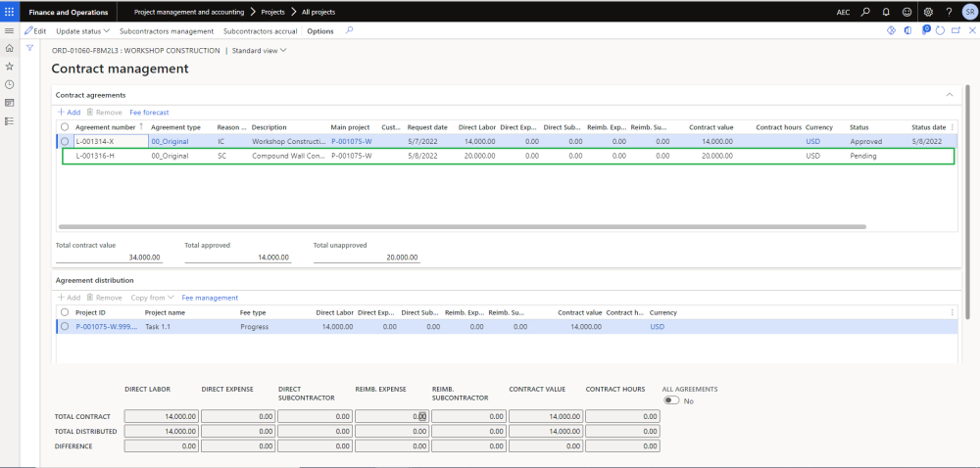The width and height of the screenshot is (980, 468).
Task: Open the Options menu tab
Action: [x=320, y=31]
